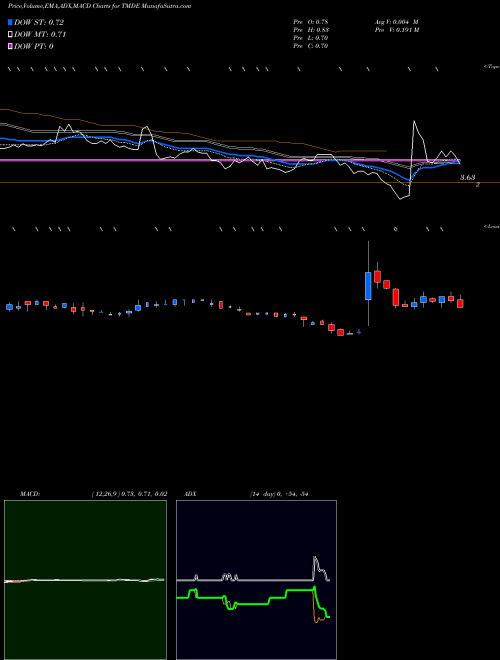Viewport: 500px width, 660px height.
Task: Click the chart title for TMDE MunafaSutra.com
Action: click(99, 6)
